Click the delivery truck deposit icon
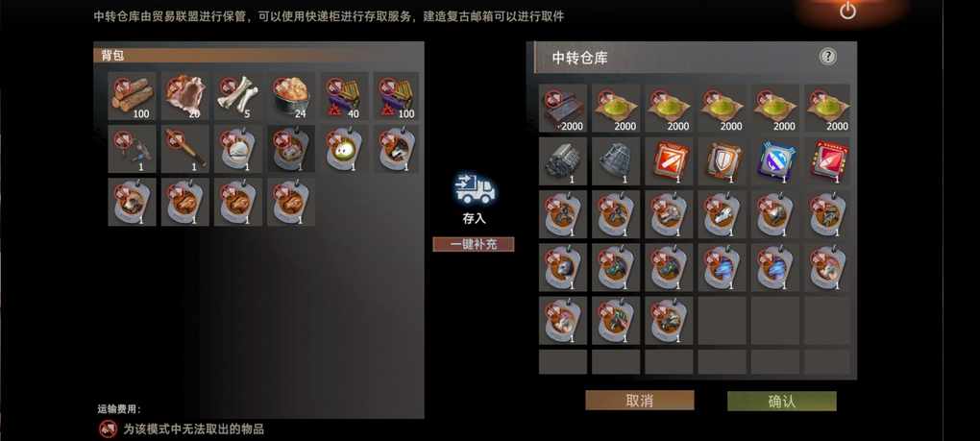This screenshot has height=441, width=980. pyautogui.click(x=475, y=189)
